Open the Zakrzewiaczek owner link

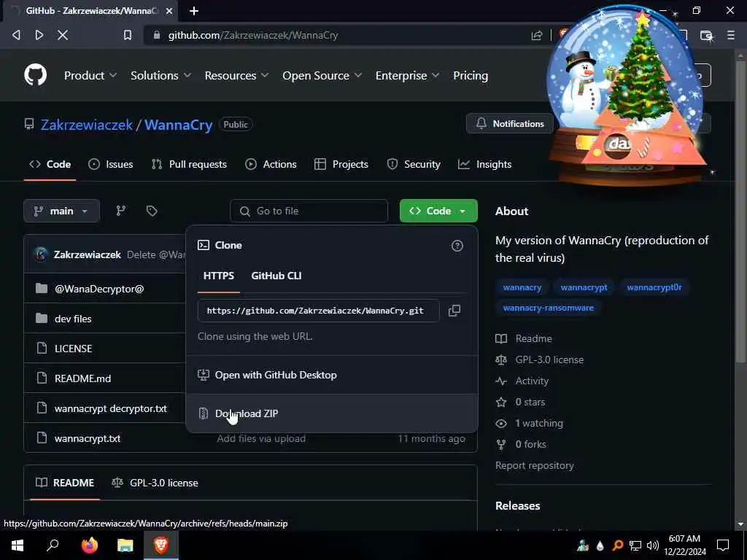point(87,125)
